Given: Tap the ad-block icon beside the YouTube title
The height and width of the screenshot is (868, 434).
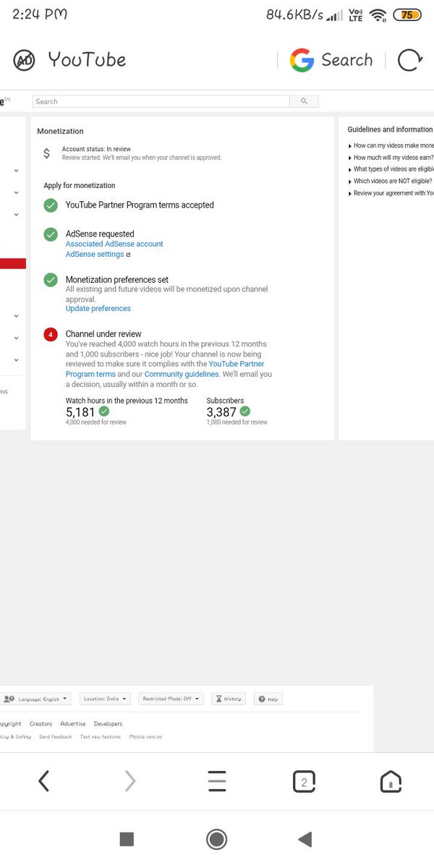Looking at the screenshot, I should click(24, 60).
